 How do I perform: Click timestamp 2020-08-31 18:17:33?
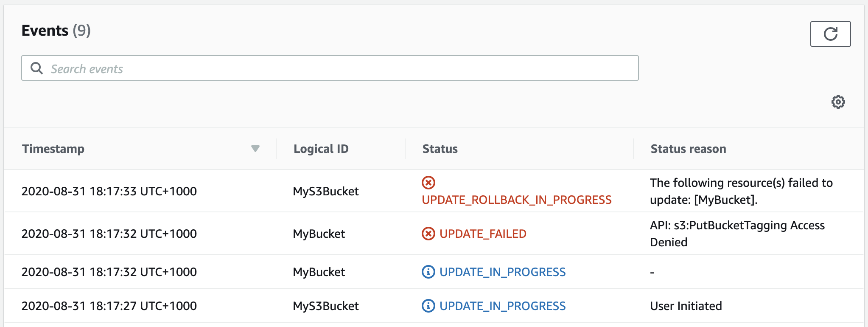coord(109,191)
